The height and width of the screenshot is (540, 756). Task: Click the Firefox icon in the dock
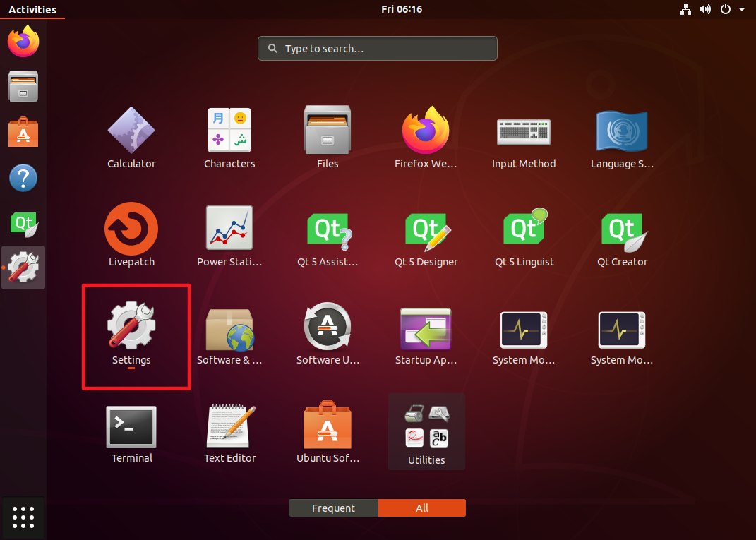[x=23, y=42]
